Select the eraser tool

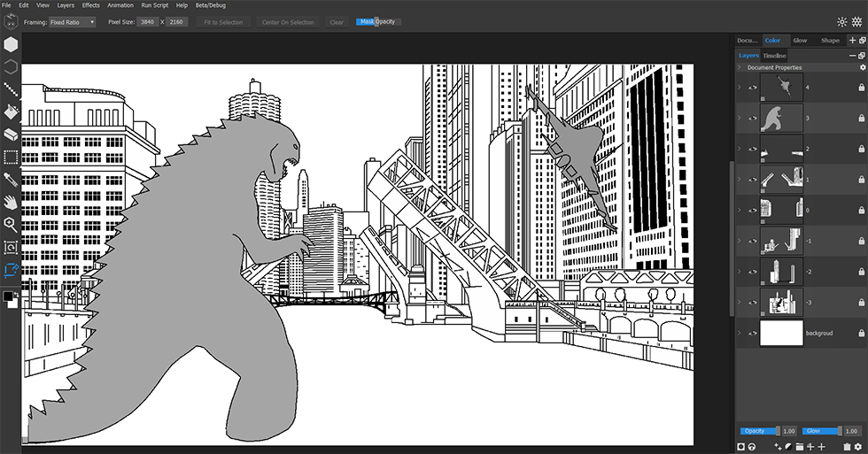tap(11, 135)
